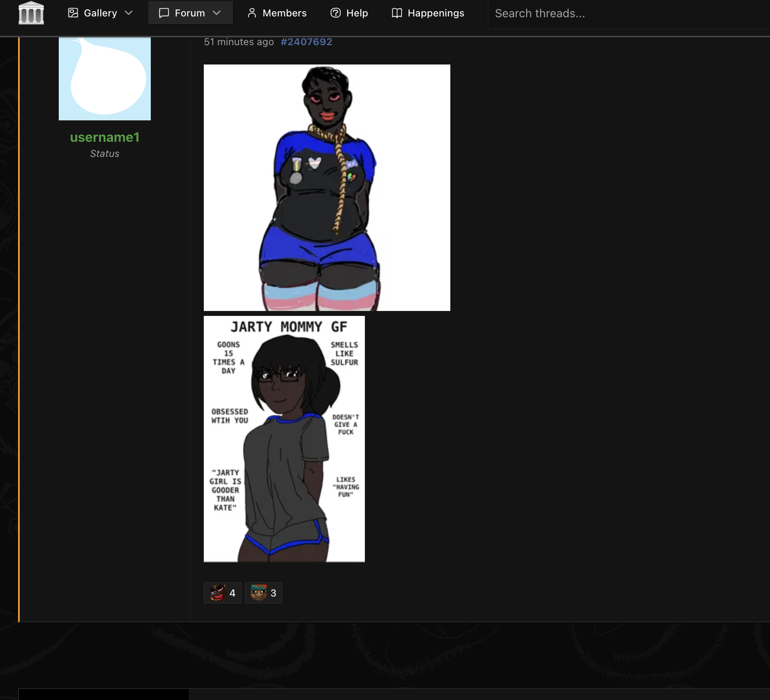Click the 51 minutes ago timestamp
Viewport: 770px width, 700px height.
coord(239,42)
